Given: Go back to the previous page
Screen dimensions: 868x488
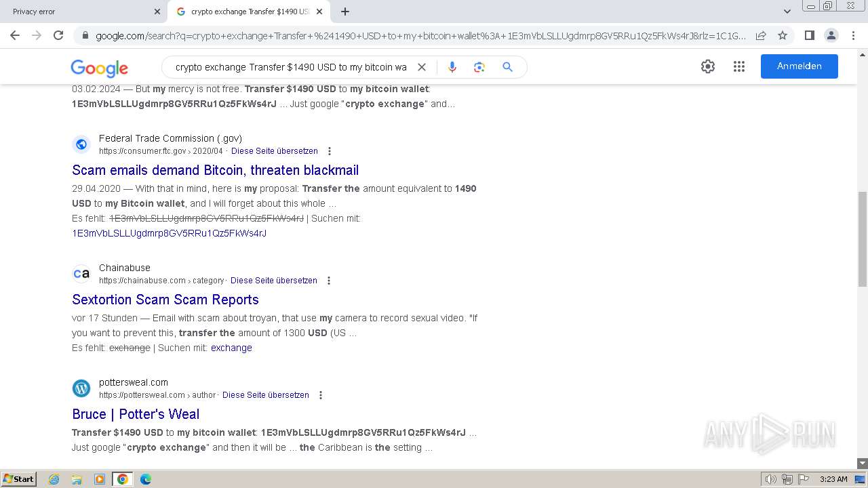Looking at the screenshot, I should click(15, 35).
